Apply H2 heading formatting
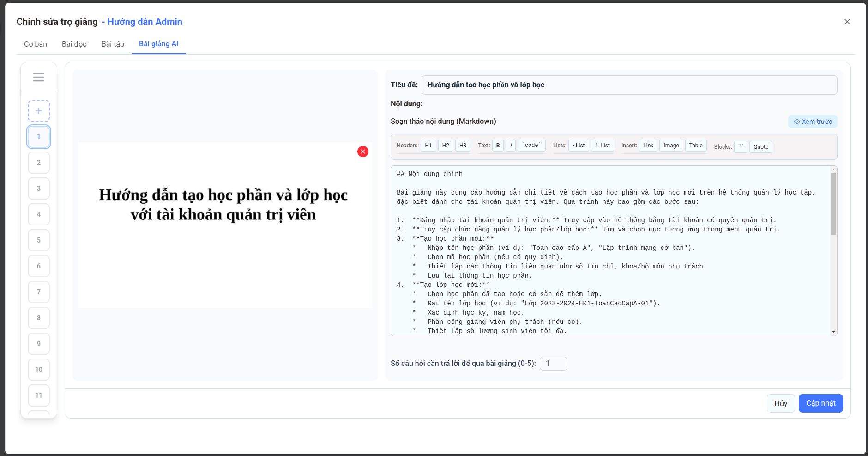Screen dimensions: 868x456 click(445, 145)
